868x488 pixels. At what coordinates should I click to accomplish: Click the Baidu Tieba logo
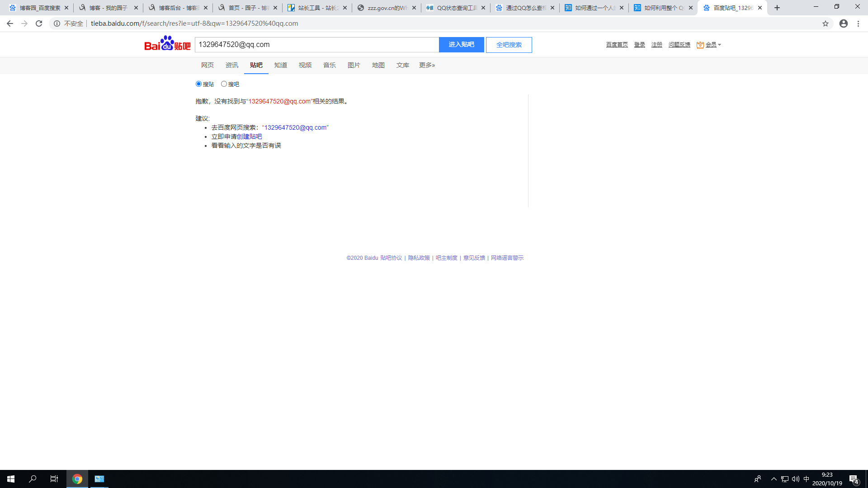167,44
